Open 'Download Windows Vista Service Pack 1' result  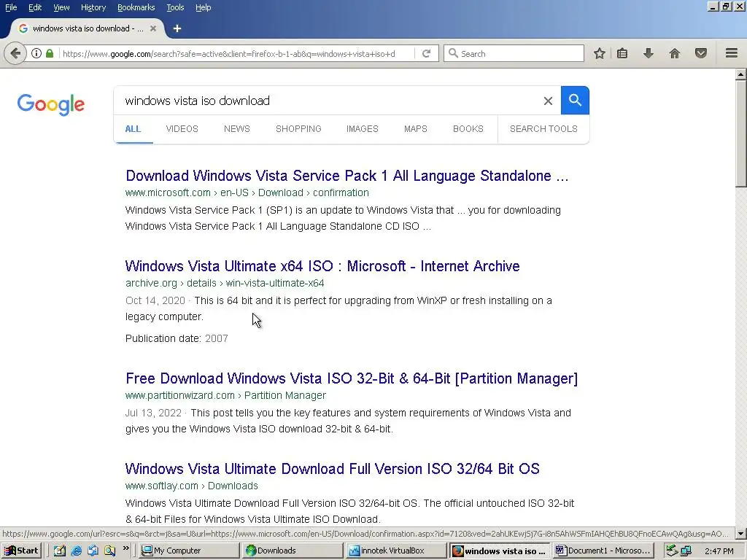347,176
